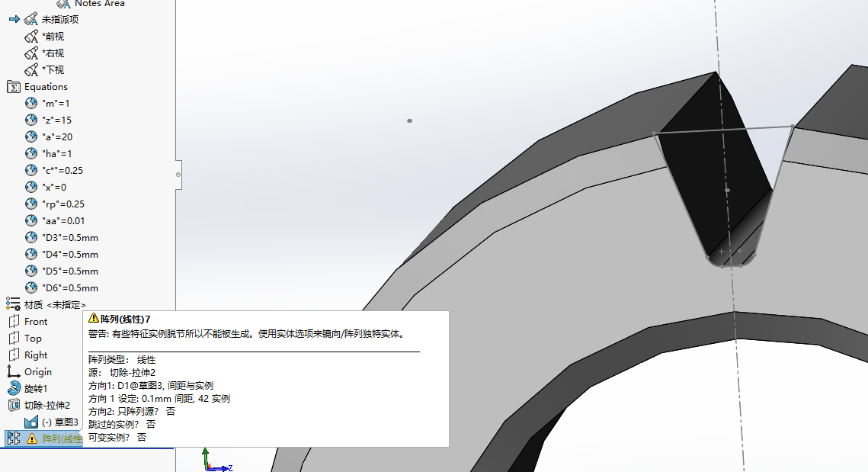Viewport: 868px width, 472px height.
Task: Click the "a"=20 equation text
Action: click(x=57, y=136)
